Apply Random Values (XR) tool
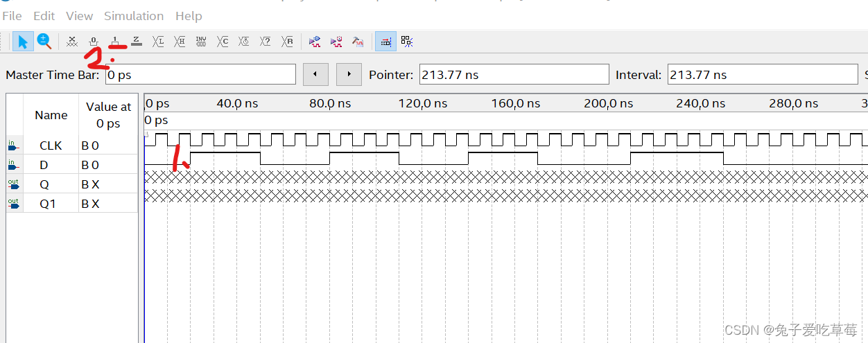 [288, 42]
